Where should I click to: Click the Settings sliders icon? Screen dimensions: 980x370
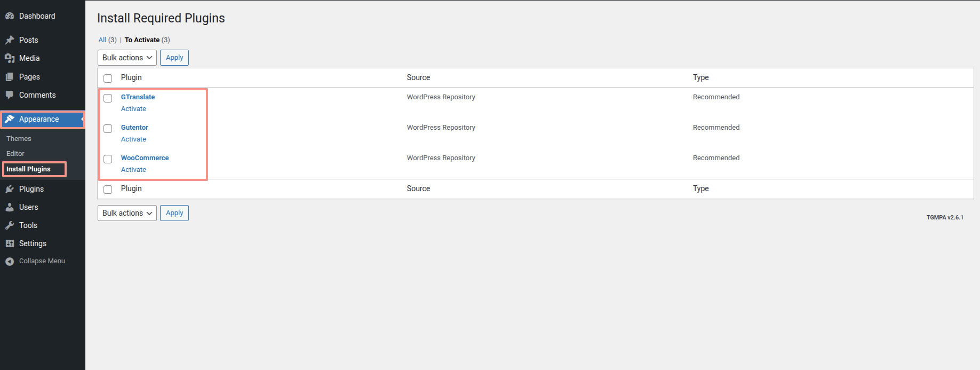coord(10,243)
